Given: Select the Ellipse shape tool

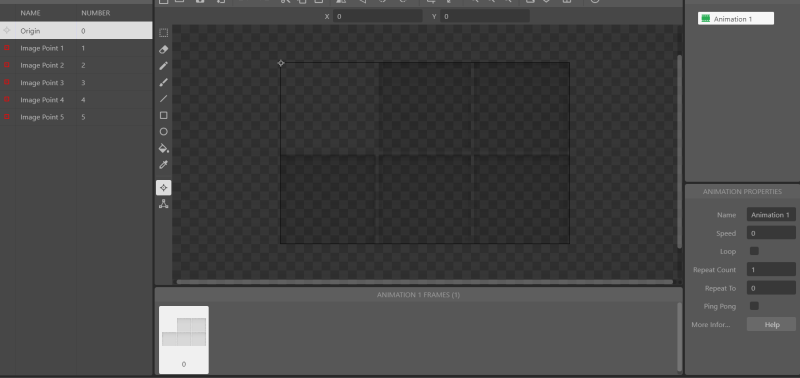Looking at the screenshot, I should 163,132.
